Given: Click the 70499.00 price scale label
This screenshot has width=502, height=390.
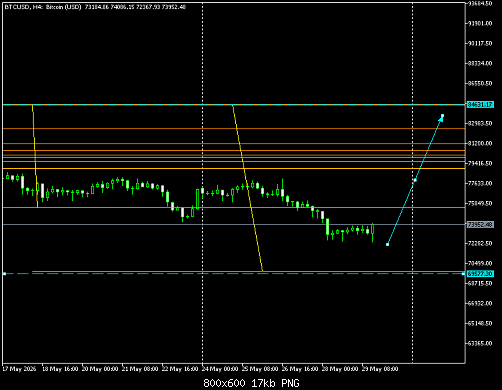Looking at the screenshot, I should tap(480, 263).
